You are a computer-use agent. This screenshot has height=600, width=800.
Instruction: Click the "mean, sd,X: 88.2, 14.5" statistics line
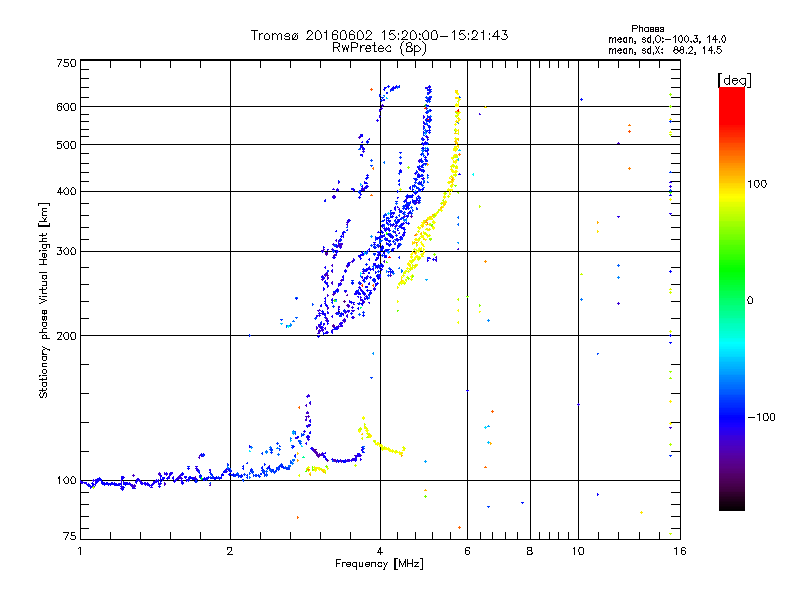pyautogui.click(x=665, y=50)
